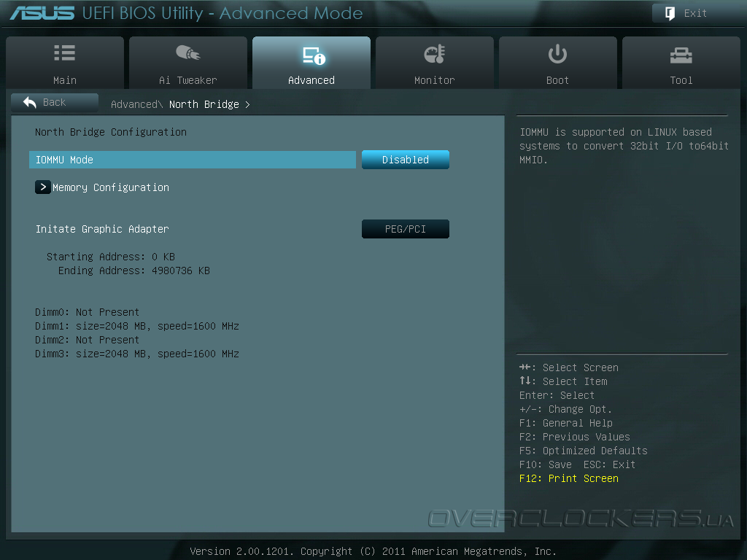Click the +/-: Change Opt. hint

(x=565, y=409)
